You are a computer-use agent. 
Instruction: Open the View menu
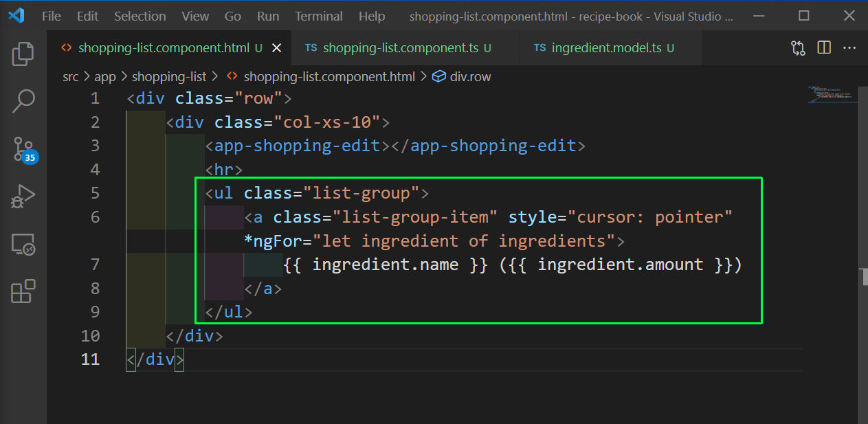tap(196, 16)
